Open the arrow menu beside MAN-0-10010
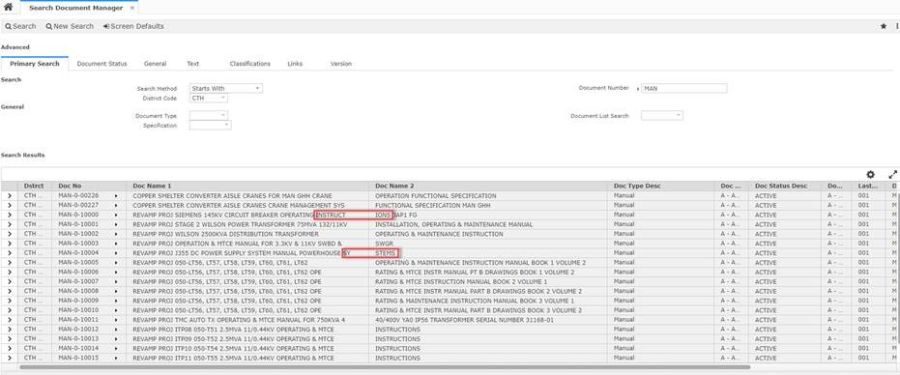 (116, 310)
